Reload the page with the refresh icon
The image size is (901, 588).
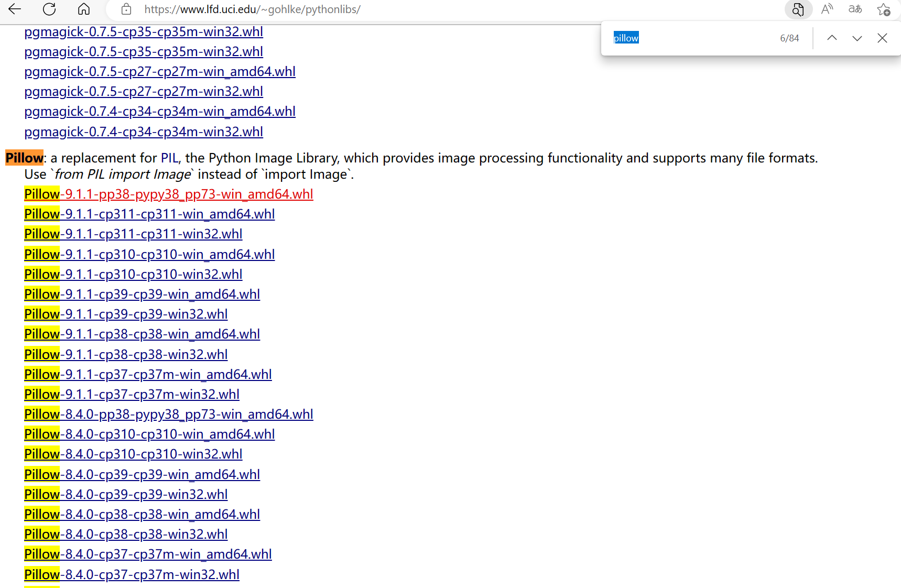pos(49,9)
